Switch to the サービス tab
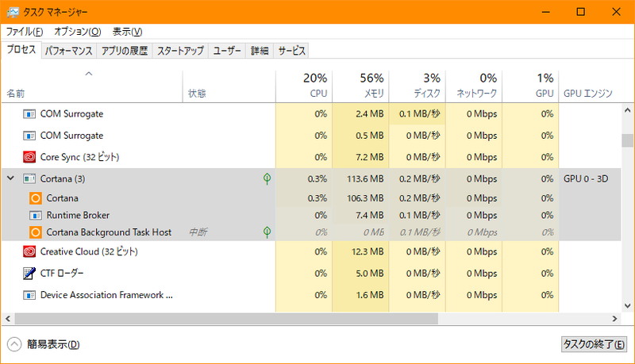Screen dimensions: 635x364 pos(291,51)
